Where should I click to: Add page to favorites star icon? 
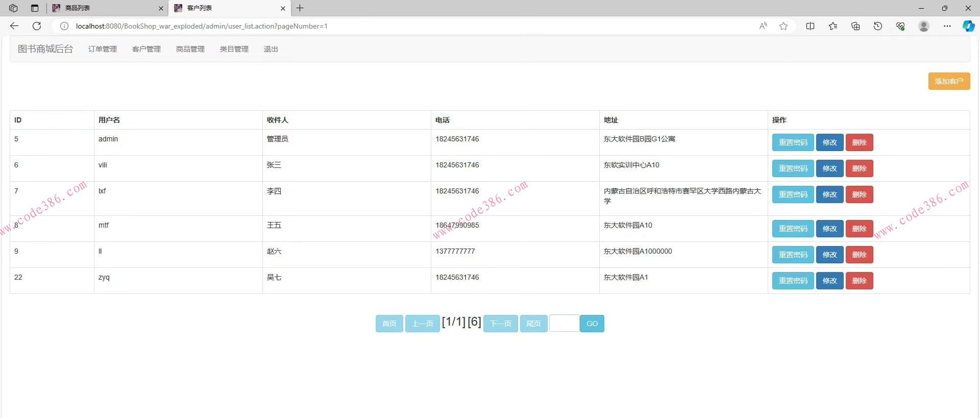click(x=783, y=26)
